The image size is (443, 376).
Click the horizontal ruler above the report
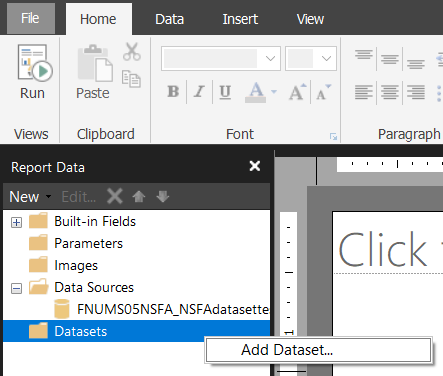click(390, 164)
